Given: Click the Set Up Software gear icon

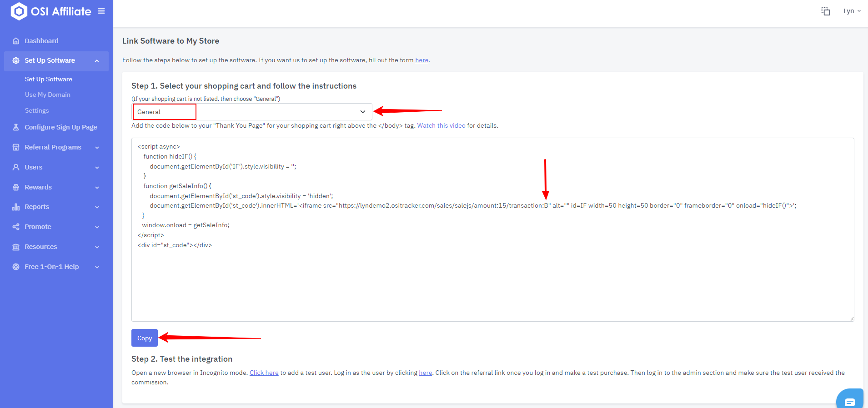Looking at the screenshot, I should [x=16, y=60].
